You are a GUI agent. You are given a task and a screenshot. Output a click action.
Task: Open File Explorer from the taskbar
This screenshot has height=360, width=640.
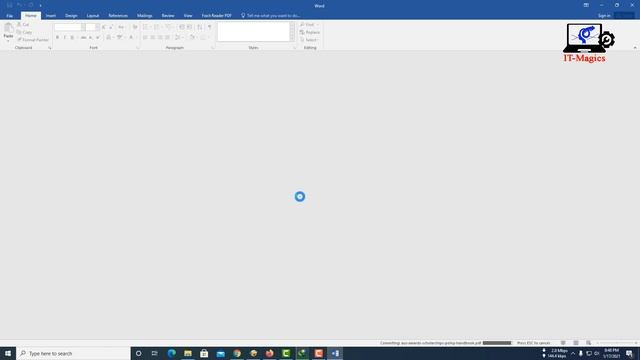[188, 353]
